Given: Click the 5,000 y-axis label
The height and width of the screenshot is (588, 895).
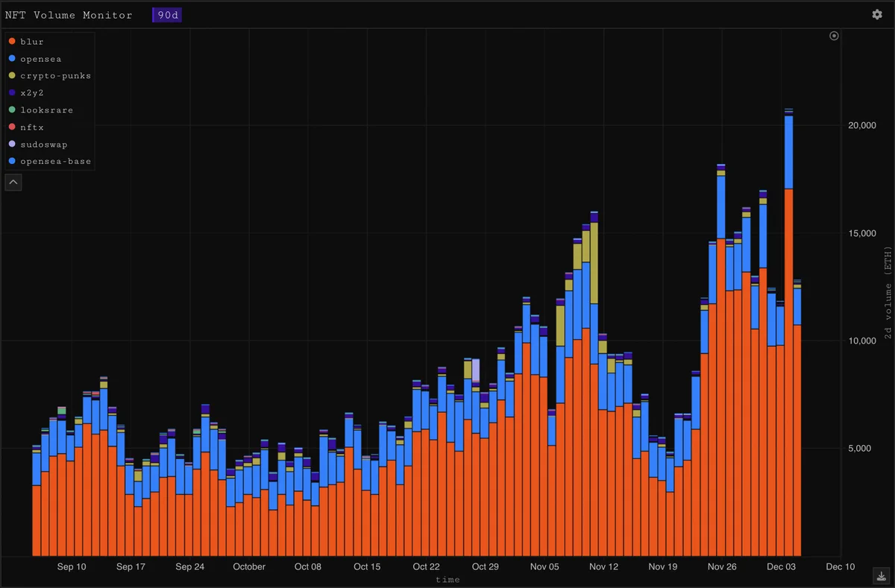Looking at the screenshot, I should (861, 449).
